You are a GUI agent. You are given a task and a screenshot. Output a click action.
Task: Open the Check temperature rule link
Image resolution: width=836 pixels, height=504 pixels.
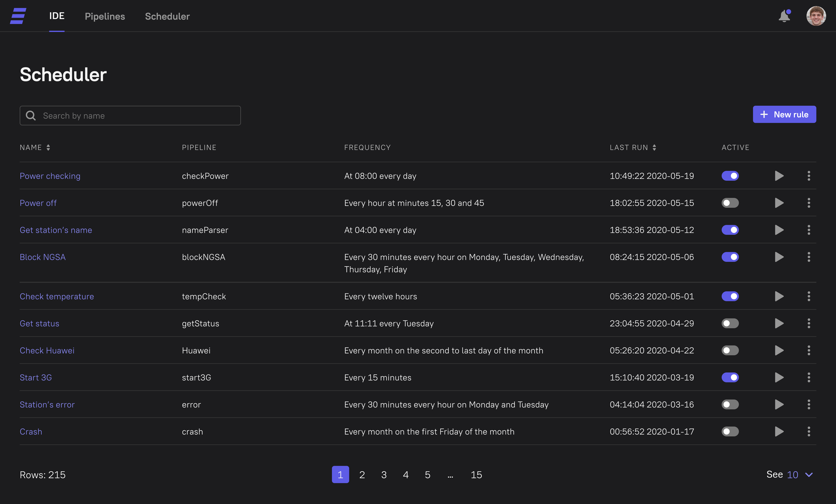(x=57, y=296)
